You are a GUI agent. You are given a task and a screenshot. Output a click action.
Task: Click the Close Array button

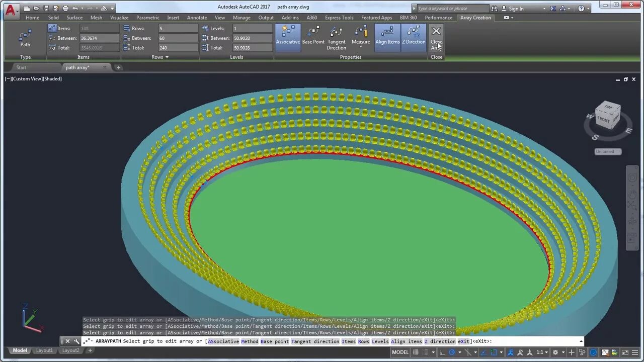(x=436, y=37)
